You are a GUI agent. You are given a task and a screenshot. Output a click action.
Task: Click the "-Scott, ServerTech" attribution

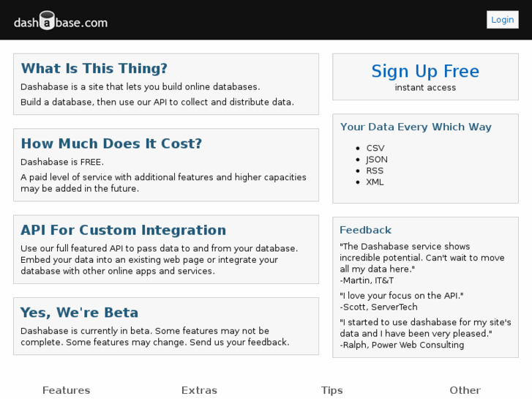click(x=378, y=307)
